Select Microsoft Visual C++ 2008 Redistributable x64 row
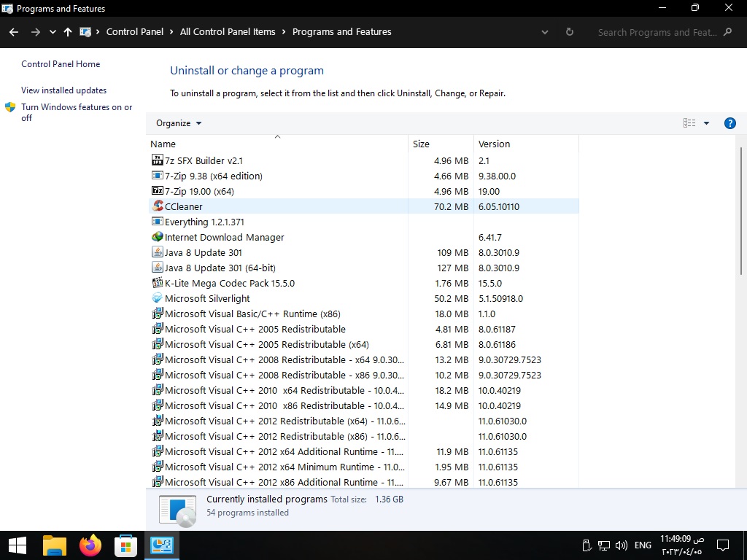The height and width of the screenshot is (560, 747). (x=363, y=359)
